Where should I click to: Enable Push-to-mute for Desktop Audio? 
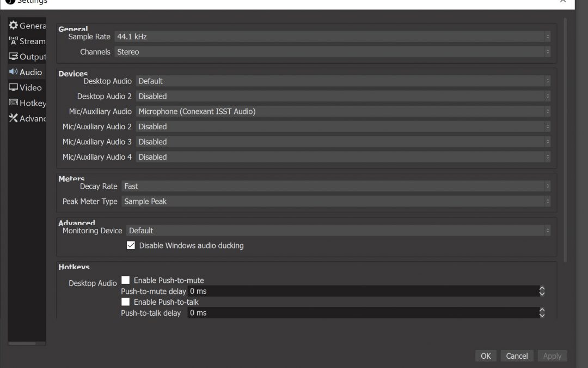pos(126,280)
